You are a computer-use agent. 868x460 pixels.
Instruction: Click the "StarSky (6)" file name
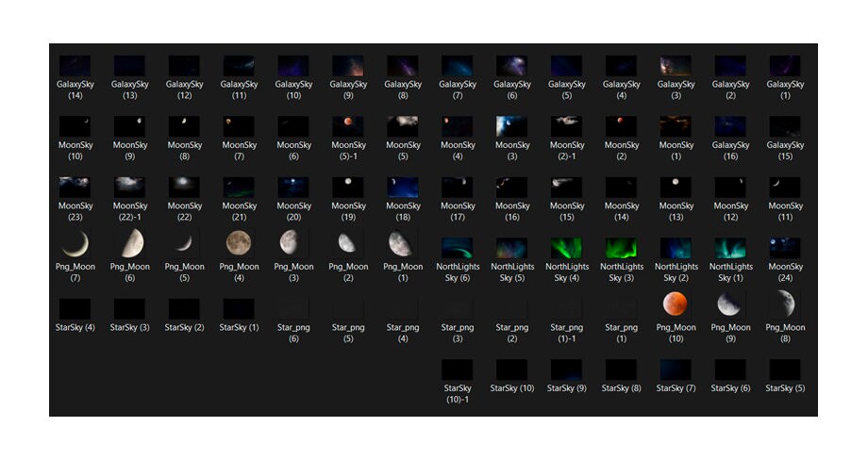pos(730,388)
